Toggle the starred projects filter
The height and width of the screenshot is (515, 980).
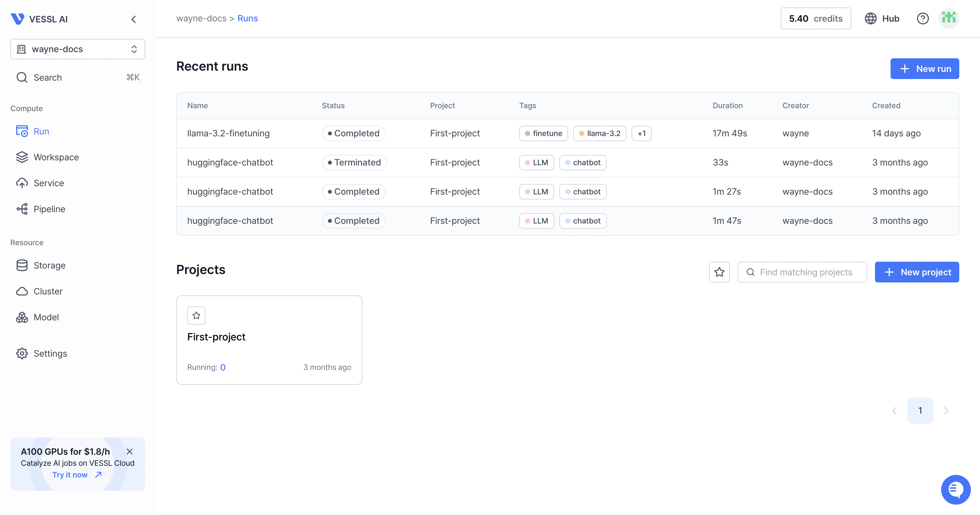click(x=719, y=272)
